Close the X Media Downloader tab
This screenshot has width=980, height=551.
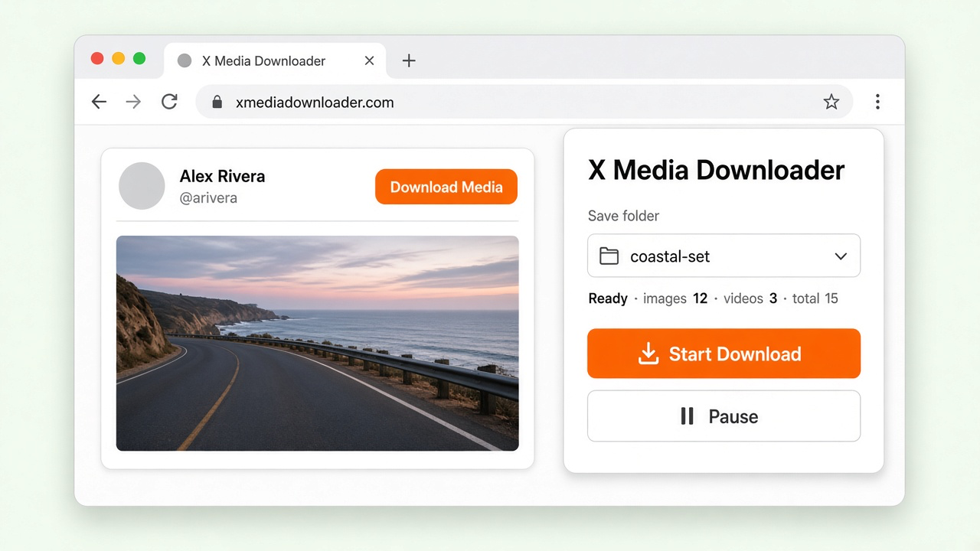click(x=369, y=60)
